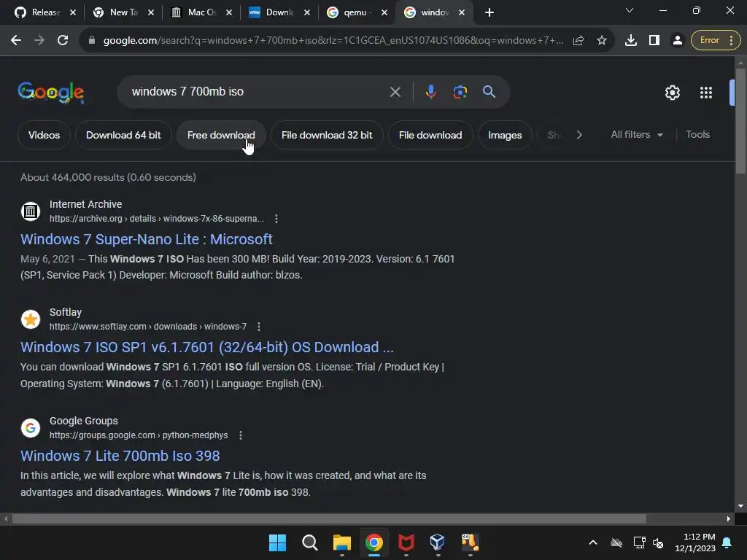The height and width of the screenshot is (560, 747).
Task: Show more filter chips with arrow
Action: (578, 135)
